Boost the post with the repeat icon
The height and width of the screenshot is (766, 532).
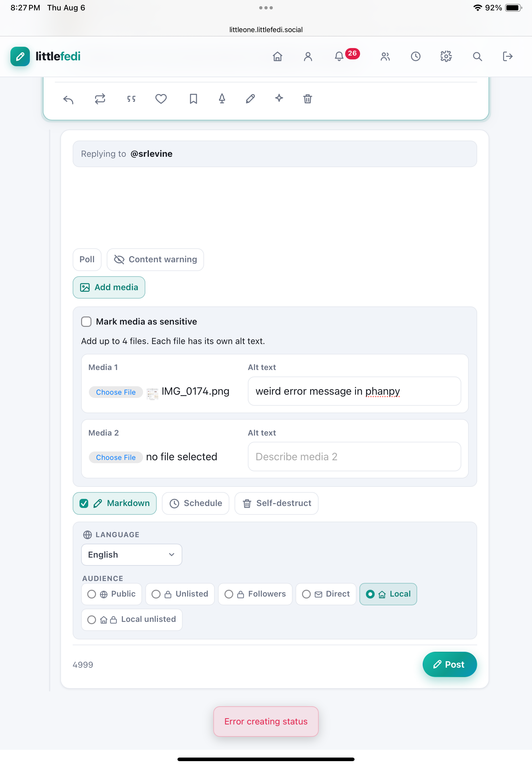pyautogui.click(x=100, y=99)
